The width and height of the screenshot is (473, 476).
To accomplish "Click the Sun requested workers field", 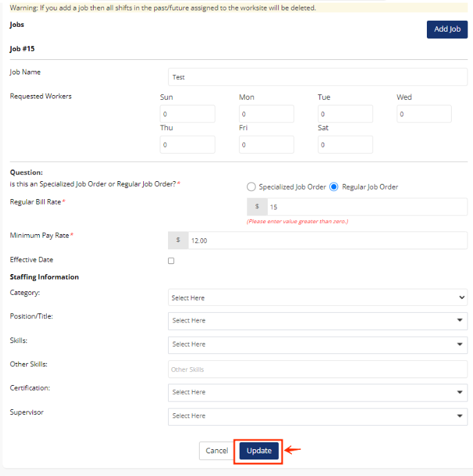I will [187, 114].
